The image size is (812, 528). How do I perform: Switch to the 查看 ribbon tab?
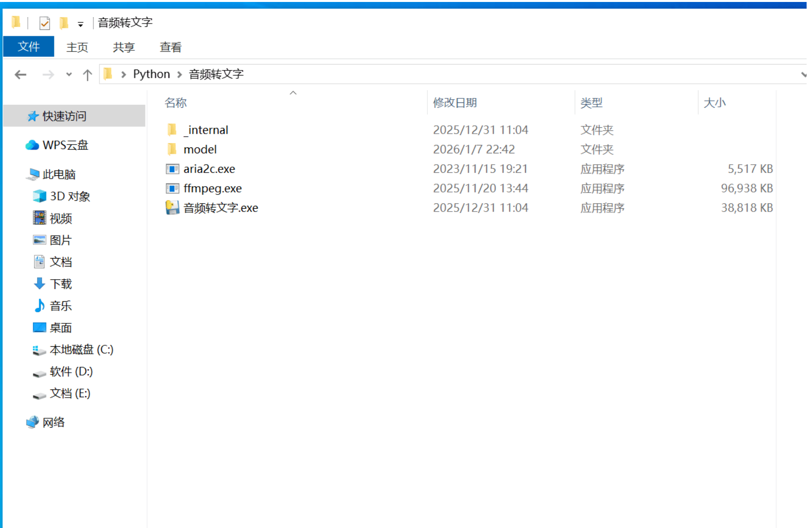point(170,47)
